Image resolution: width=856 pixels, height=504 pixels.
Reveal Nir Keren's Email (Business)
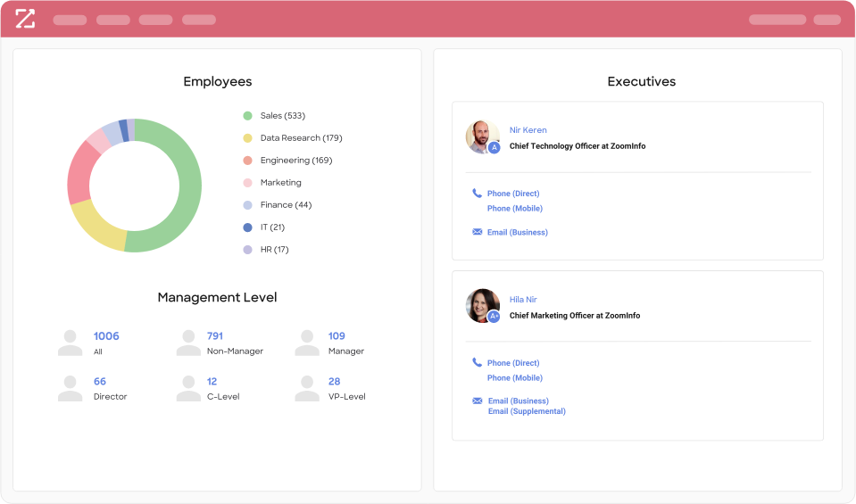click(x=518, y=232)
